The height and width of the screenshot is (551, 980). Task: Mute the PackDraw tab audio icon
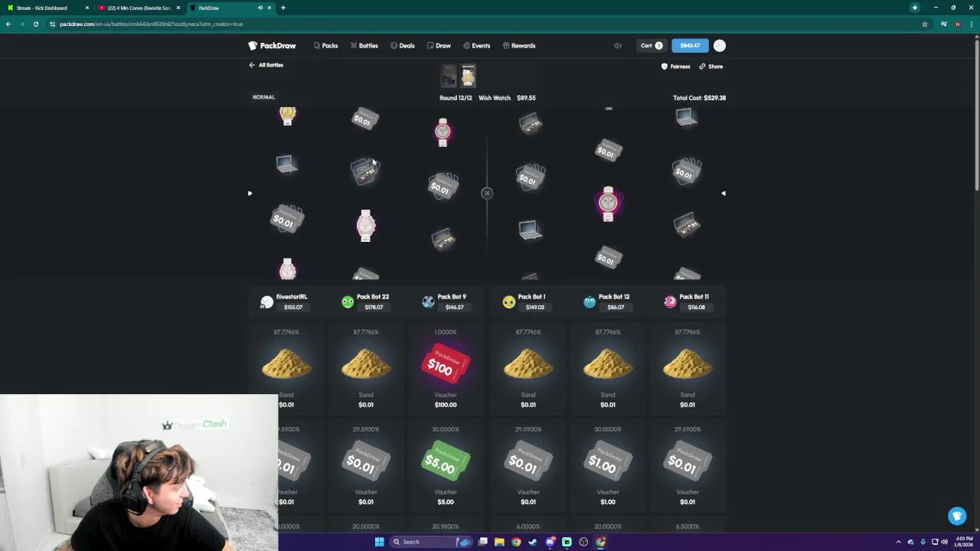click(260, 8)
